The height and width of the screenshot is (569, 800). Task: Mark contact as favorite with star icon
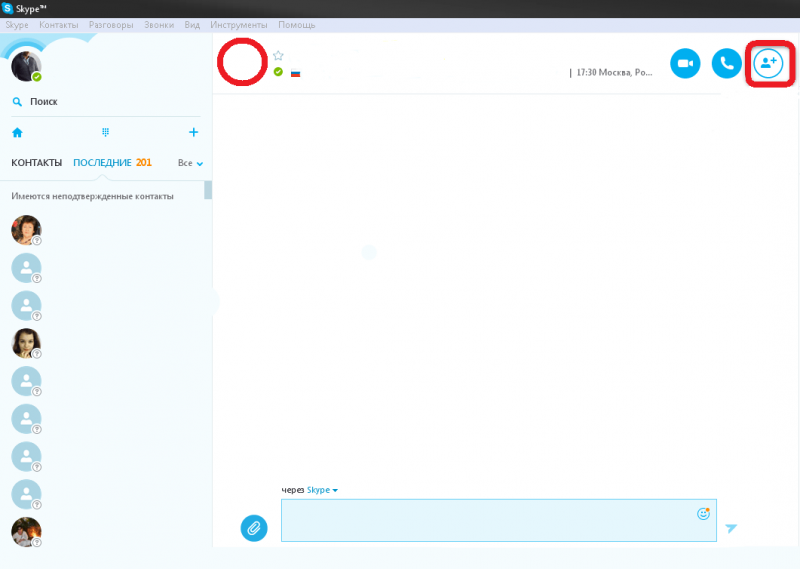278,56
